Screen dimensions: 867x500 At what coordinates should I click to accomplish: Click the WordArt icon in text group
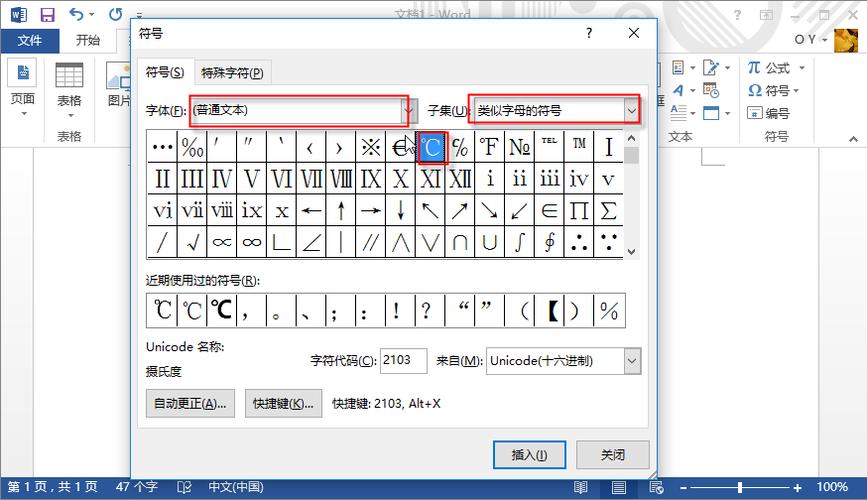click(678, 90)
